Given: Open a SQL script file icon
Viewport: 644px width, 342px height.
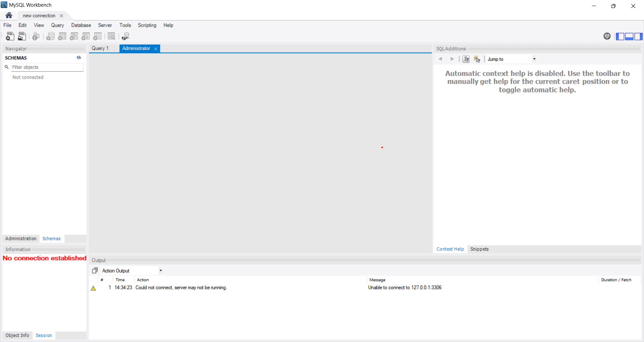Looking at the screenshot, I should [x=22, y=36].
